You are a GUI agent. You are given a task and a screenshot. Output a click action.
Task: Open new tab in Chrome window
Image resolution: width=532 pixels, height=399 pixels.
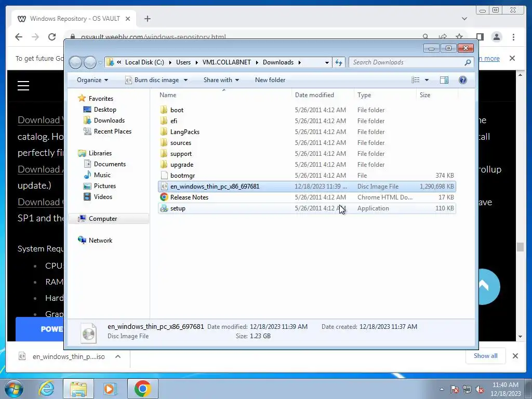tap(147, 19)
